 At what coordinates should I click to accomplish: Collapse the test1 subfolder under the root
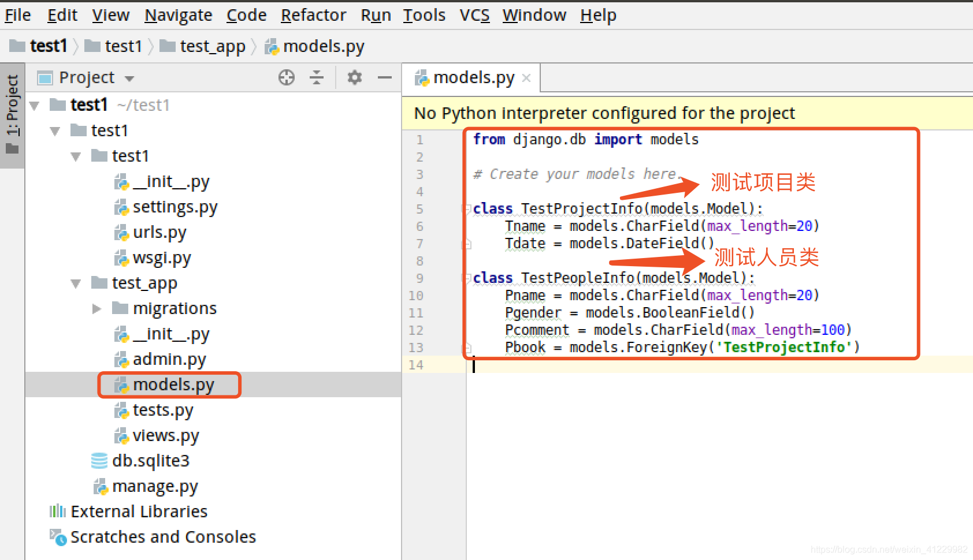[x=55, y=131]
